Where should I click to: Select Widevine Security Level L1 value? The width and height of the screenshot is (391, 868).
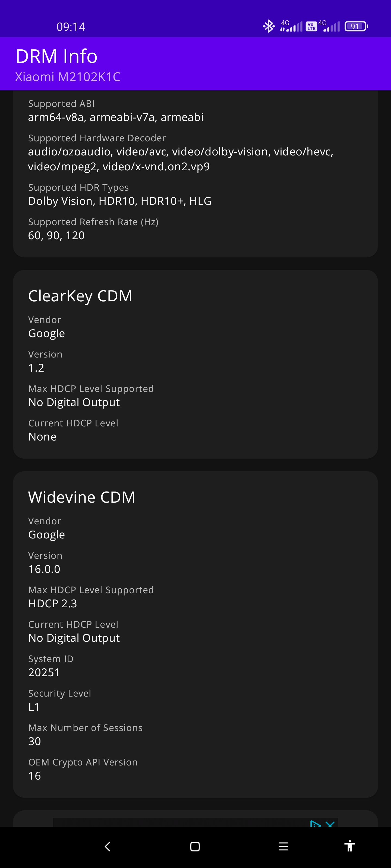[34, 707]
